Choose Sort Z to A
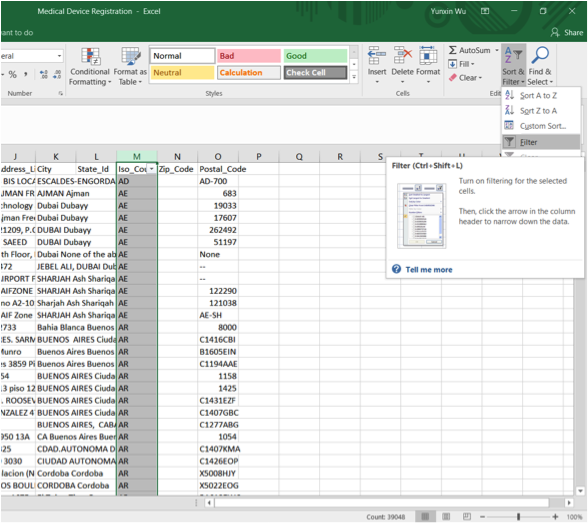 coord(541,111)
